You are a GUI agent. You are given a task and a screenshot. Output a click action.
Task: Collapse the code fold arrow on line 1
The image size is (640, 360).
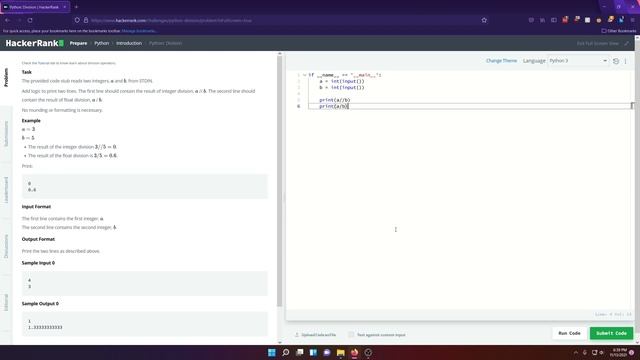(304, 75)
